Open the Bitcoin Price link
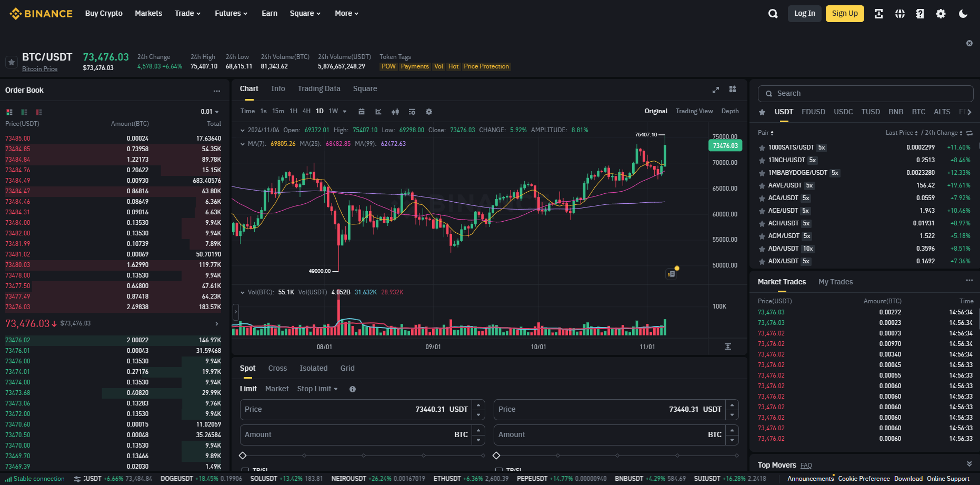This screenshot has width=980, height=485. click(x=40, y=69)
